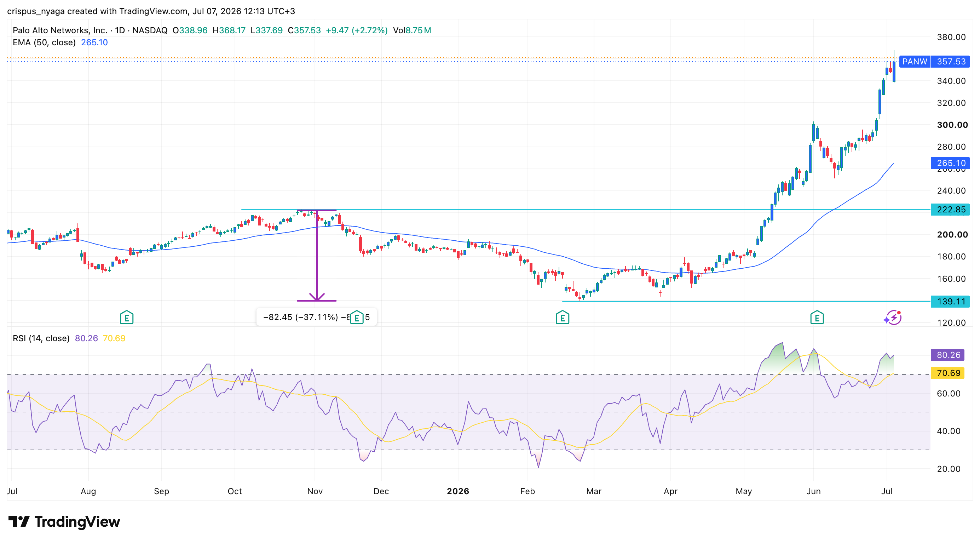Viewport: 980px width, 543px height.
Task: Click the 180.00 price scale label
Action: pos(951,257)
